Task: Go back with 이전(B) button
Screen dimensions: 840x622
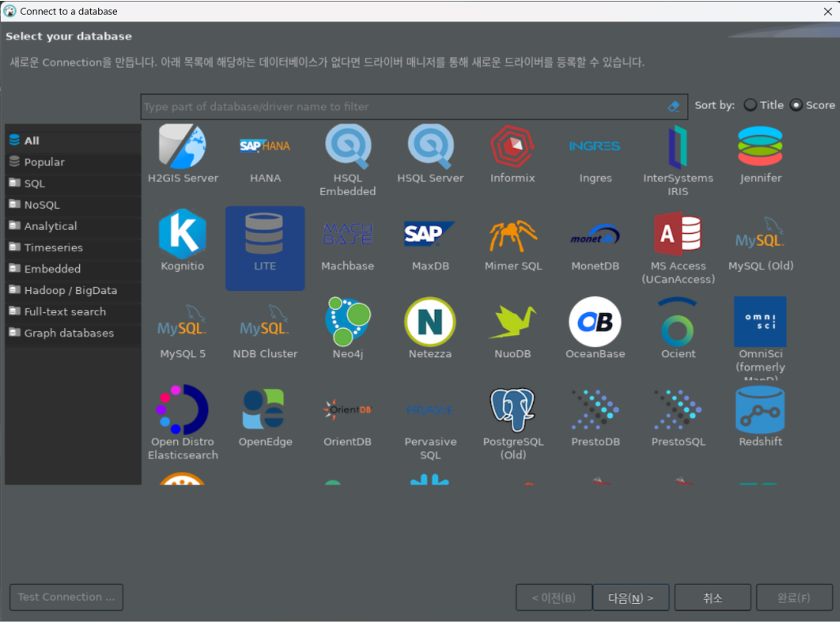Action: (x=554, y=597)
